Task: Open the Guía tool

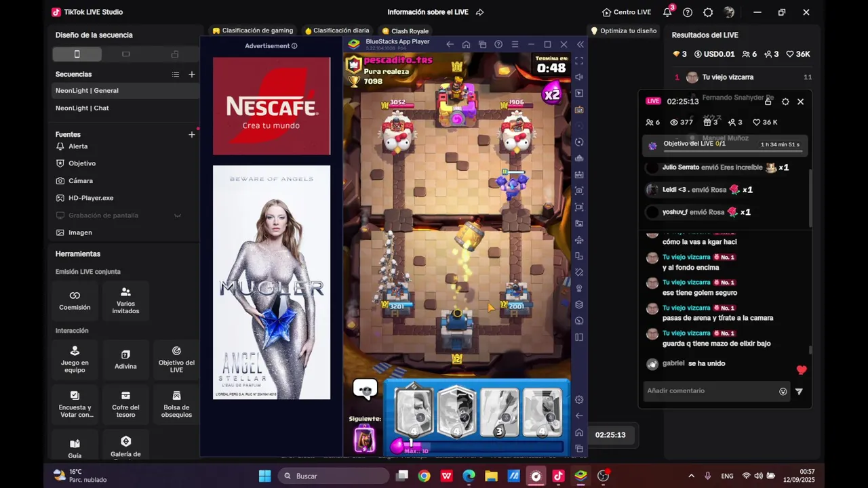Action: click(x=75, y=447)
